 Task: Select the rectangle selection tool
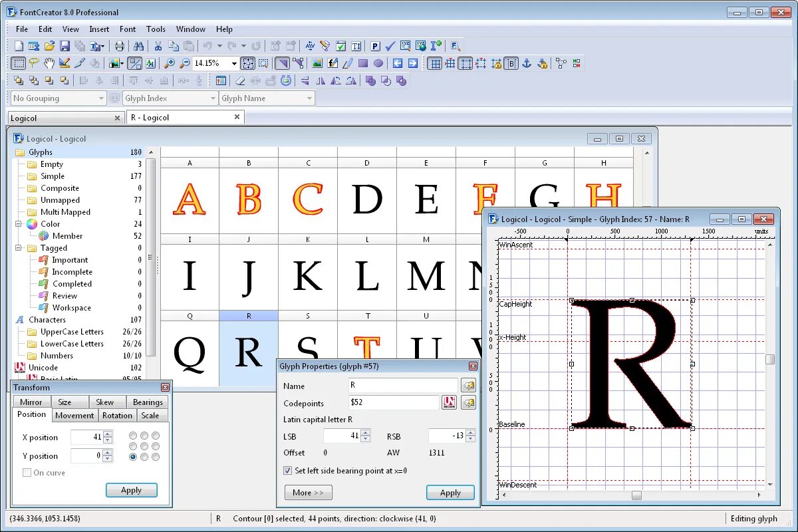[x=19, y=63]
